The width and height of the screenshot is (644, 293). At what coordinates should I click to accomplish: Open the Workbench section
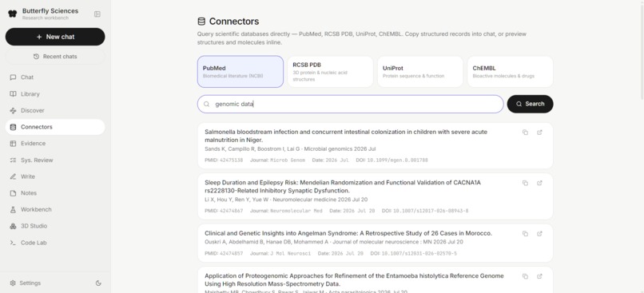(x=55, y=210)
